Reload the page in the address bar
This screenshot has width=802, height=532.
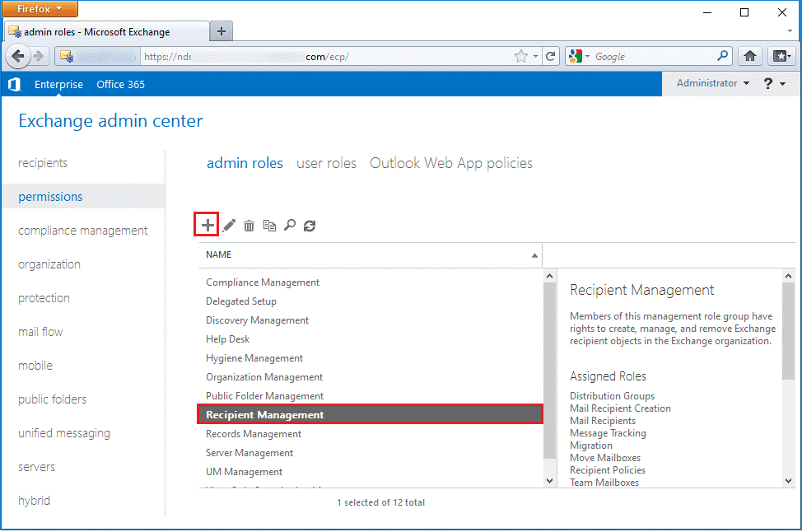[550, 56]
